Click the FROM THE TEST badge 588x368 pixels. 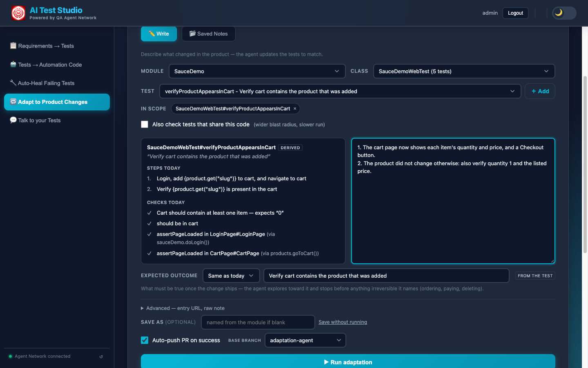pos(535,276)
